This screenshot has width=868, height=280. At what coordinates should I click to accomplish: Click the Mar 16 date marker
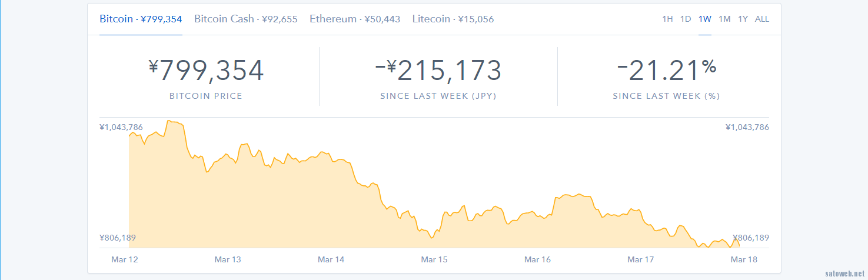(537, 259)
